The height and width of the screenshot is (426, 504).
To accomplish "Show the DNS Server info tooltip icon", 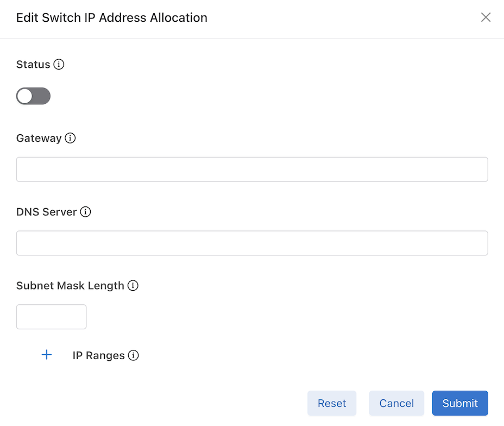I will (85, 212).
